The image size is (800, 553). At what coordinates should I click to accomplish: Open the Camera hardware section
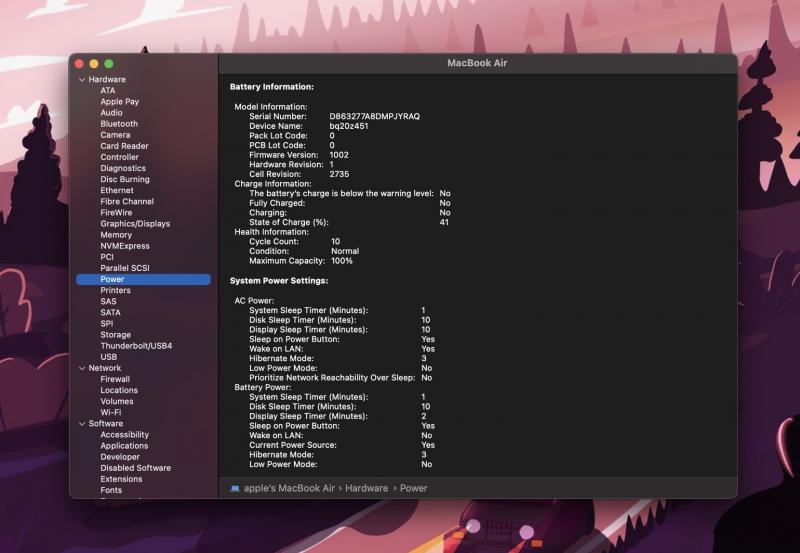coord(115,135)
